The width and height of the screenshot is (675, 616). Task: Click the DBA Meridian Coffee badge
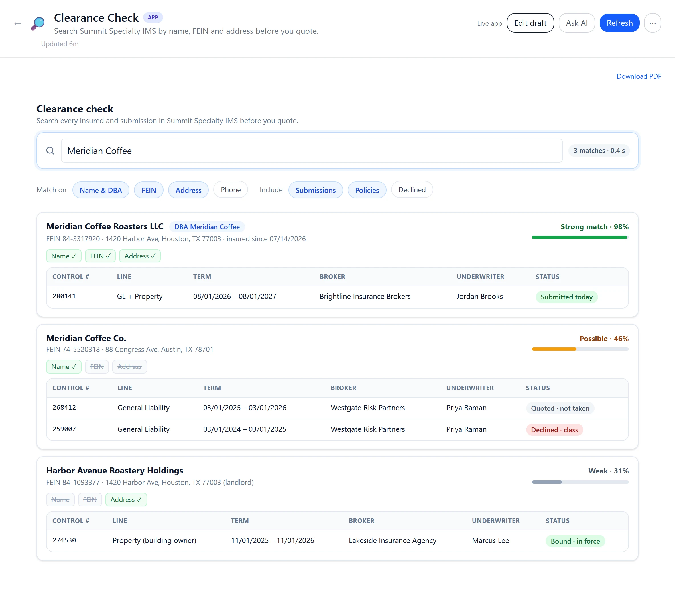pyautogui.click(x=207, y=227)
